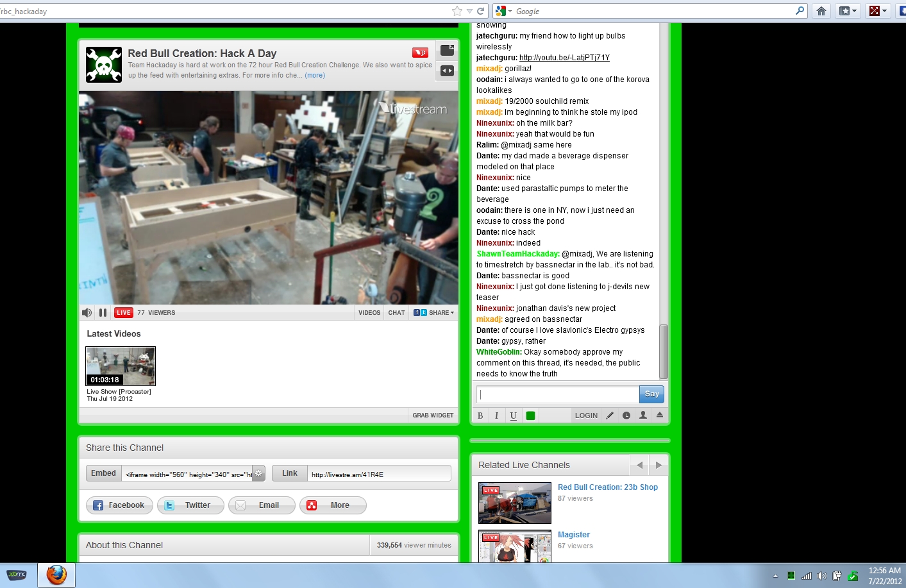The width and height of the screenshot is (906, 588).
Task: Pause the live video stream
Action: pos(103,313)
